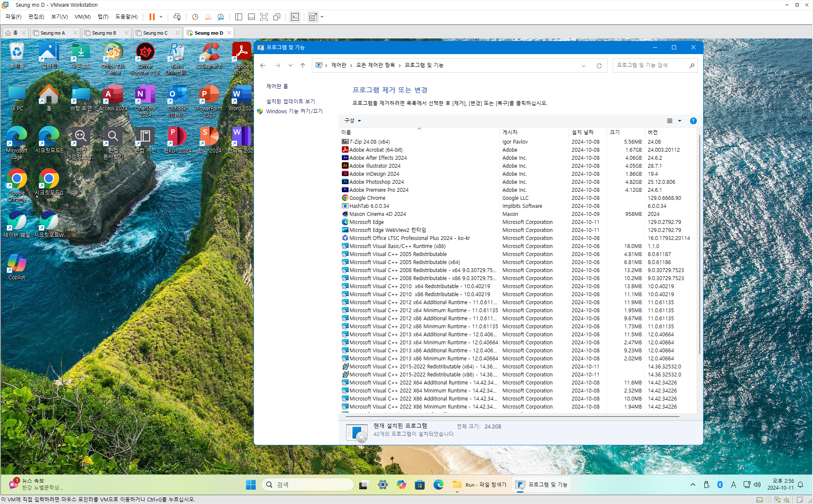Change view layout icon button
813x504 pixels.
coord(670,121)
